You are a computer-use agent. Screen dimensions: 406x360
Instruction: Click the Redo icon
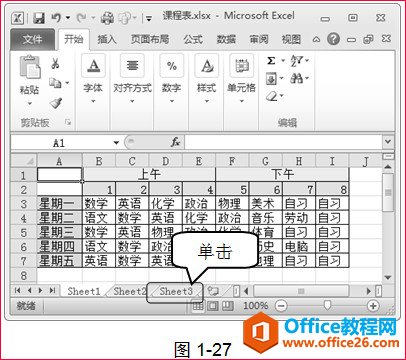coord(81,17)
